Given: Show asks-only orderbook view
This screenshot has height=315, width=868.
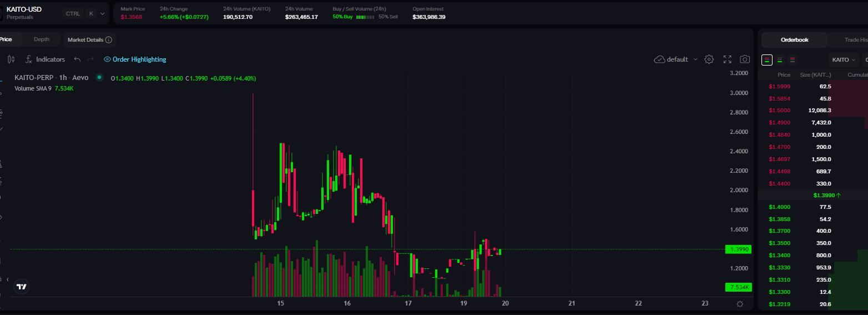Looking at the screenshot, I should tap(792, 60).
